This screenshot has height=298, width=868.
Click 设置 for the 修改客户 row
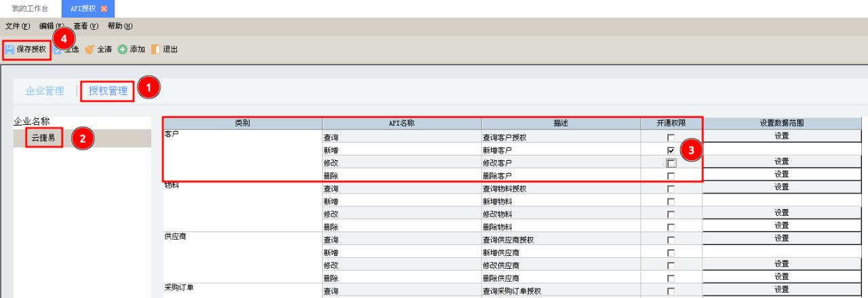pos(781,162)
